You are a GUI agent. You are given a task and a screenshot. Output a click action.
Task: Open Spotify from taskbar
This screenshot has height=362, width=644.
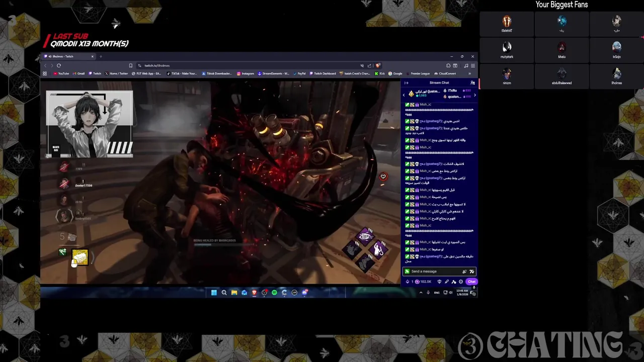pyautogui.click(x=274, y=292)
